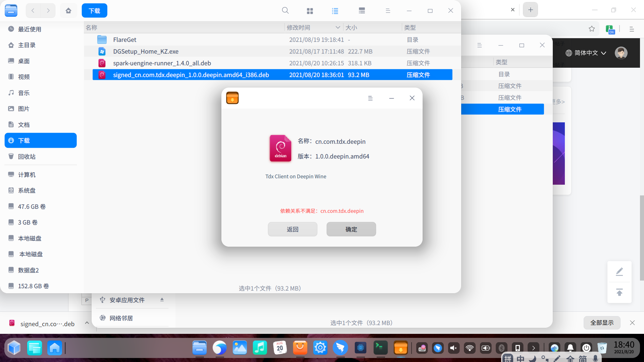Toggle the mute speaker tray icon
This screenshot has height=362, width=644.
pyautogui.click(x=453, y=348)
